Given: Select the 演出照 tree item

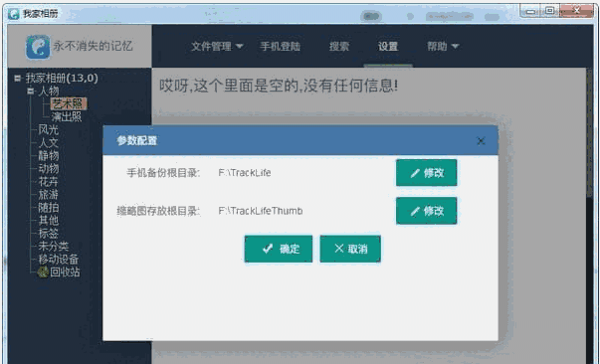Looking at the screenshot, I should tap(67, 116).
